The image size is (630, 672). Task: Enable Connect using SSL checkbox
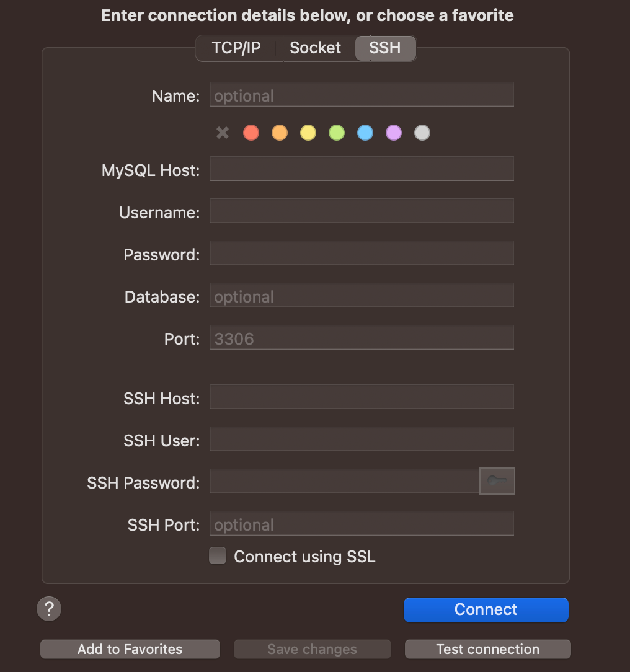218,556
